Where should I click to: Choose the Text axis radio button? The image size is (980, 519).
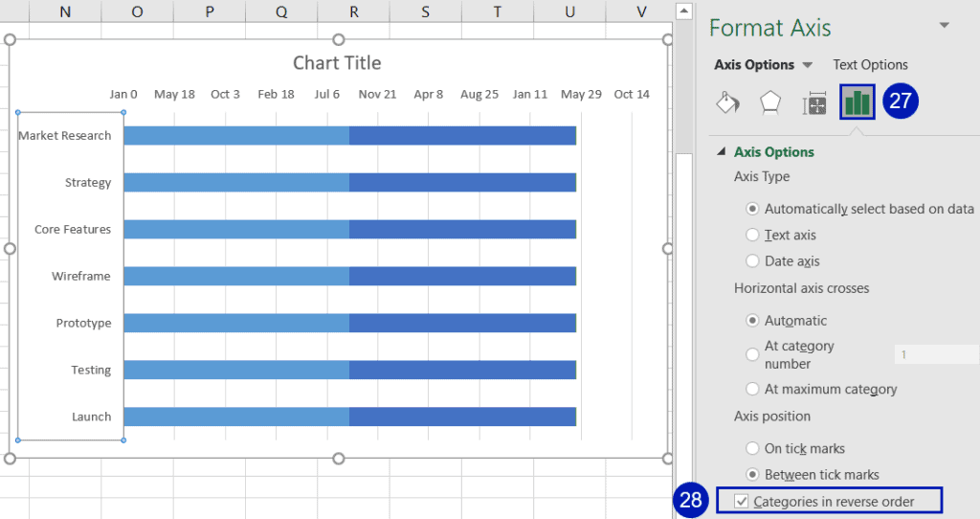coord(752,236)
